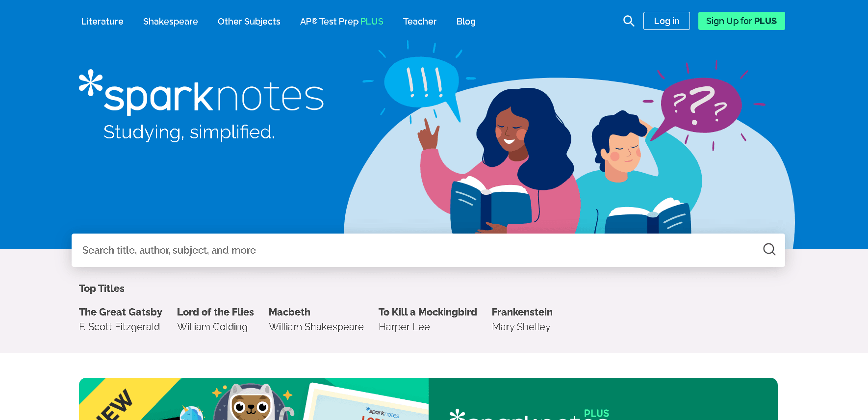Screen dimensions: 868x420
Task: Click the search magnifier icon in header
Action: pyautogui.click(x=629, y=21)
